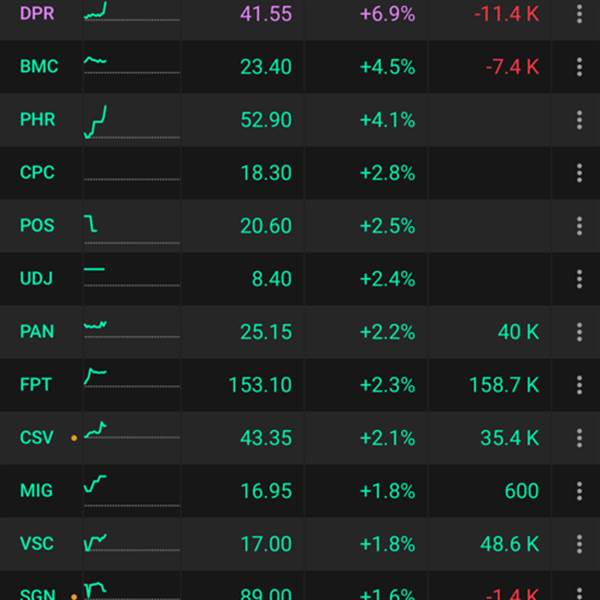The width and height of the screenshot is (600, 600).
Task: Open the three-dot menu for UDJ
Action: click(579, 279)
